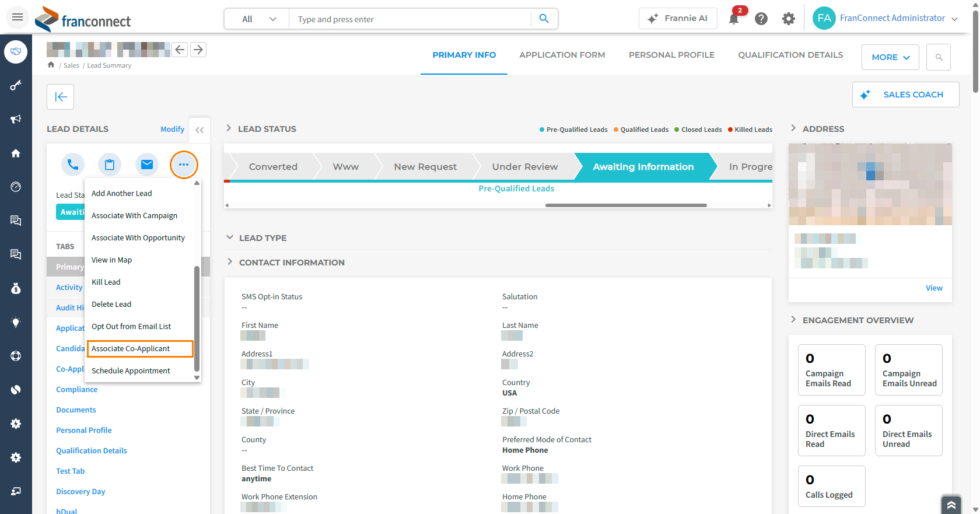Open the megaphone marketing sidebar icon
Screen dimensions: 980x514
tap(16, 119)
